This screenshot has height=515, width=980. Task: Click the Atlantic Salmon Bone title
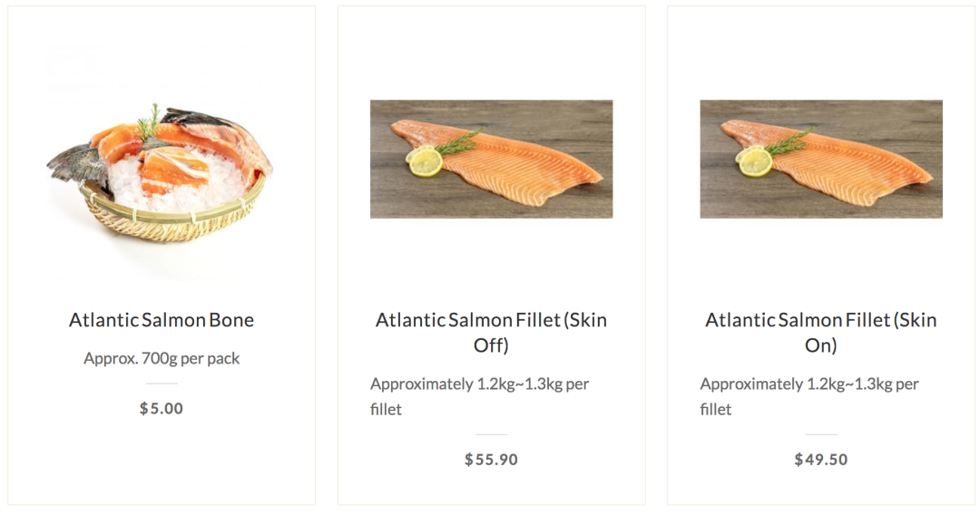coord(162,320)
